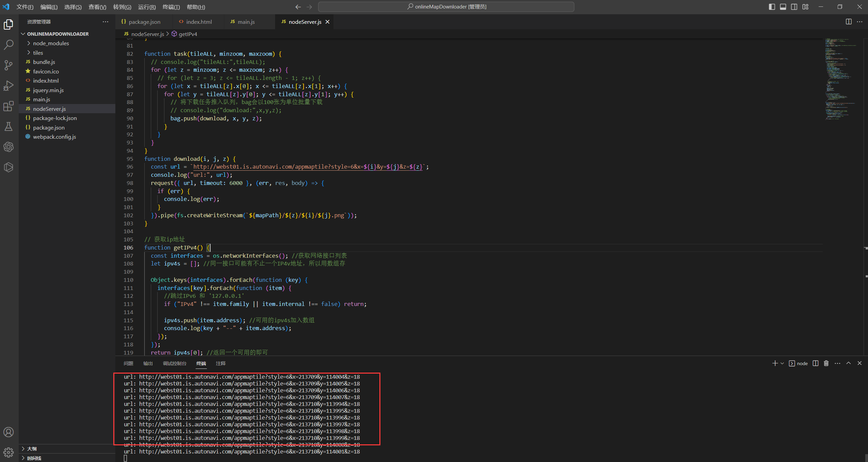Open the 文件(F) File menu
This screenshot has height=462, width=868.
[x=25, y=7]
